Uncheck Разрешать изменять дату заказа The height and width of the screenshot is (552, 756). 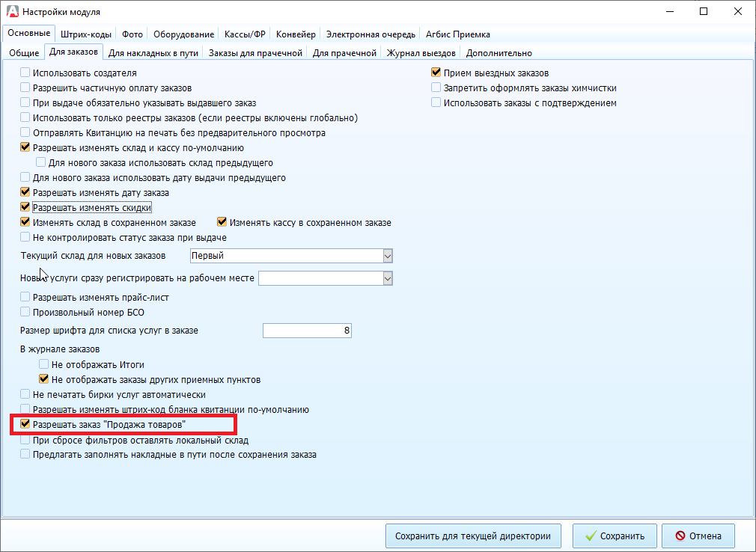25,192
